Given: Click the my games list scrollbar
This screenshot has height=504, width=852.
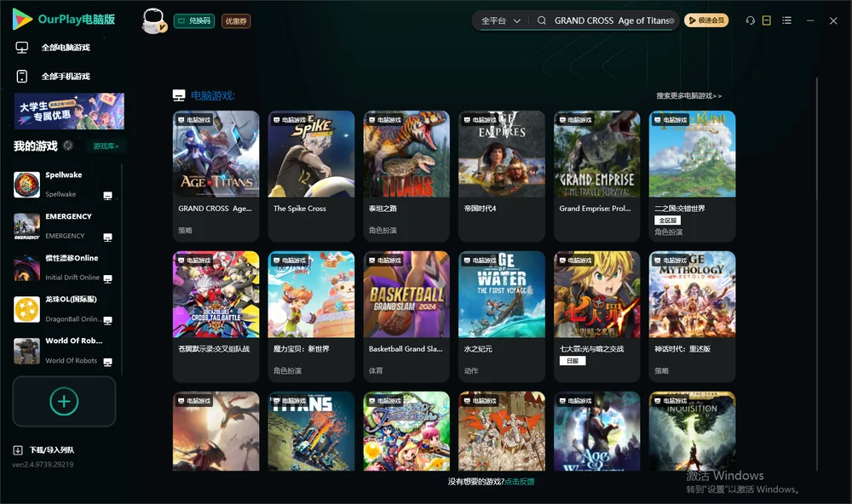Looking at the screenshot, I should click(122, 269).
